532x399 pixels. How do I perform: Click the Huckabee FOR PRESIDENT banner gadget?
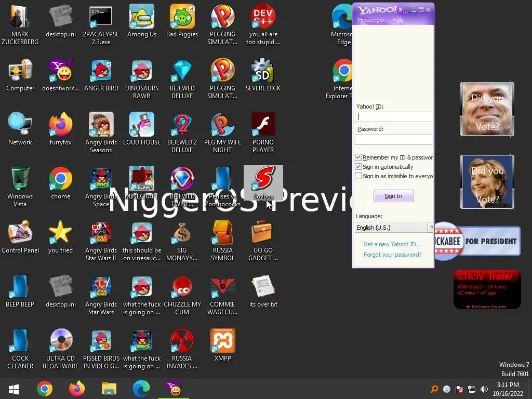(478, 241)
